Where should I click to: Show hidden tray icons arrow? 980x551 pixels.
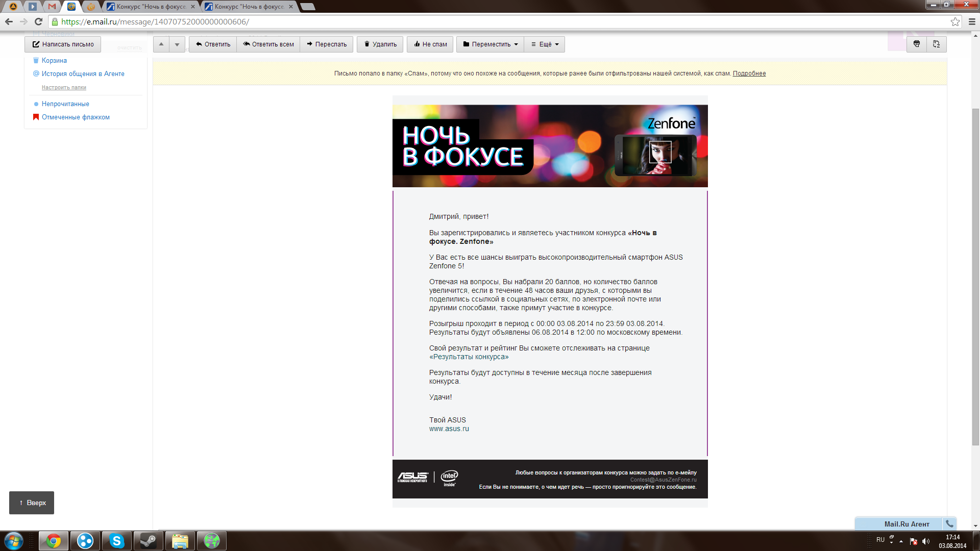pos(901,541)
